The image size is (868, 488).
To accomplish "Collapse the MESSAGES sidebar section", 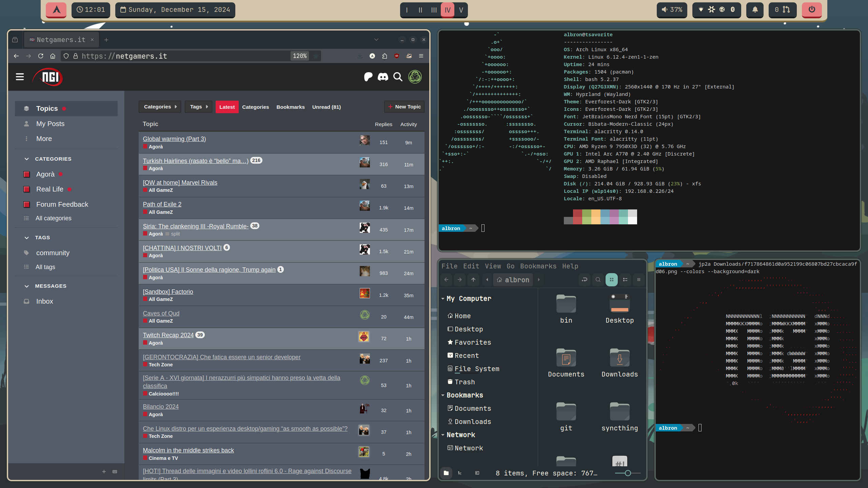I will click(x=26, y=286).
